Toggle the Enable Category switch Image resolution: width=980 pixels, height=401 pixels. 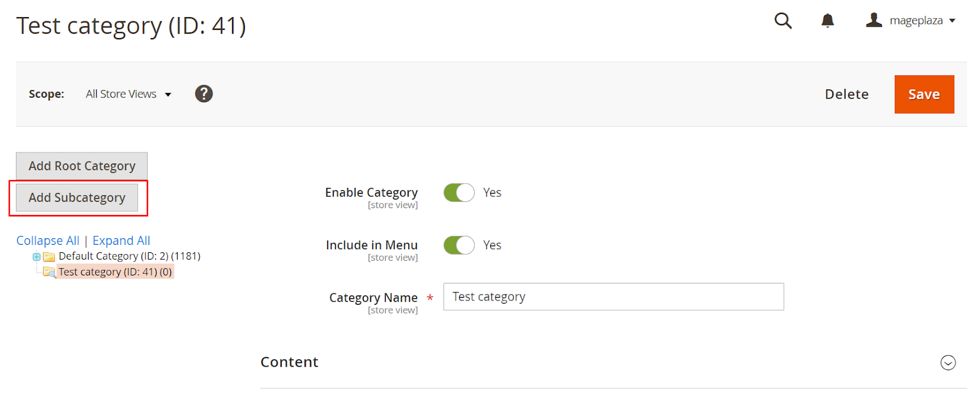[459, 193]
